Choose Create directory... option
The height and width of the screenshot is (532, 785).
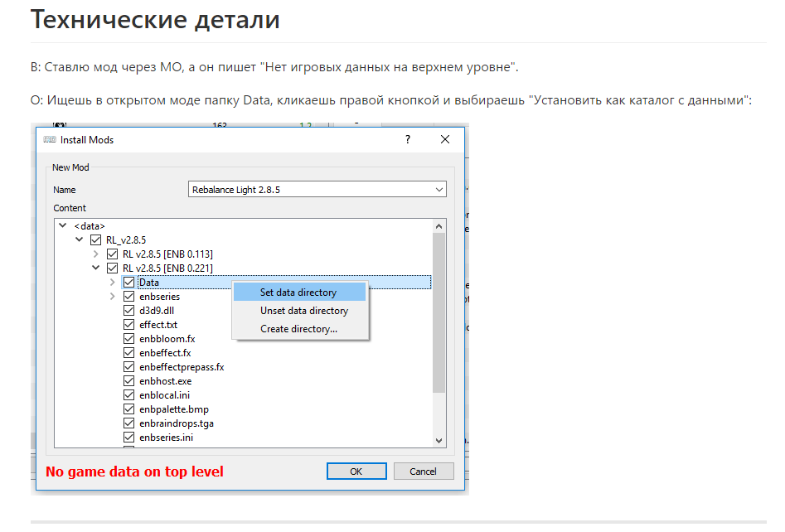299,329
